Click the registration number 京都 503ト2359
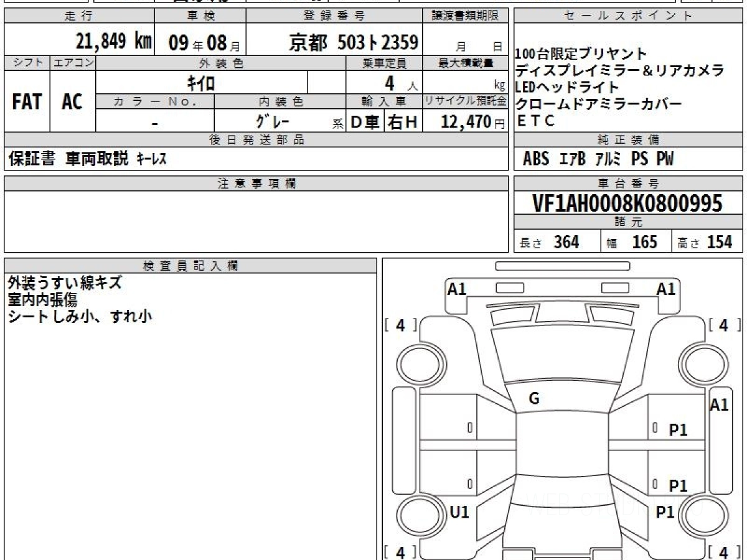Image resolution: width=747 pixels, height=560 pixels. coord(353,42)
